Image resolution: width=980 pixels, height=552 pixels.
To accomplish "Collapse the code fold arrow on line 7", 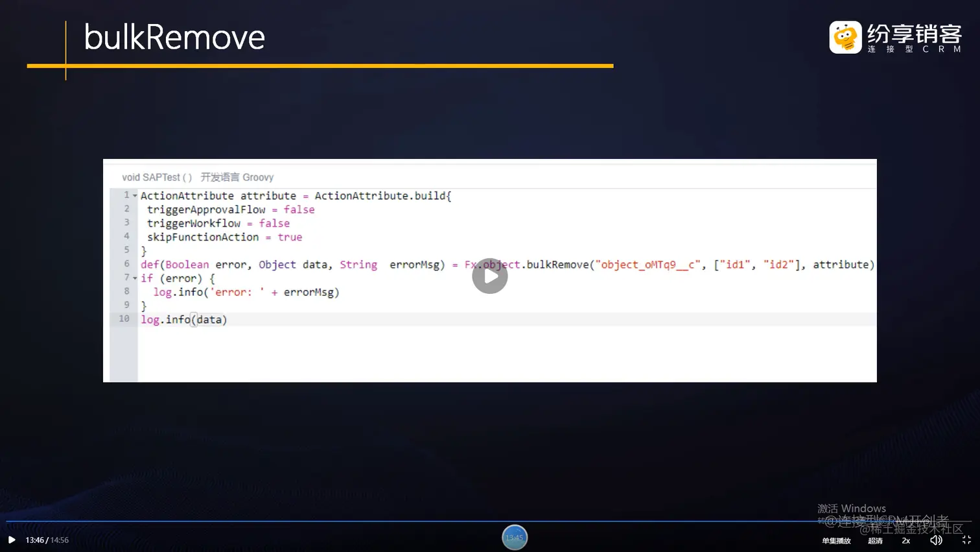I will coord(135,278).
